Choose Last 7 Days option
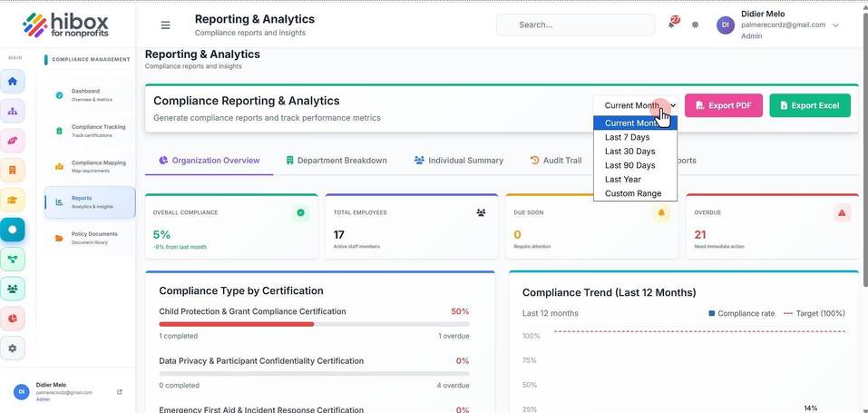Screen dimensions: 868x413 point(635,137)
